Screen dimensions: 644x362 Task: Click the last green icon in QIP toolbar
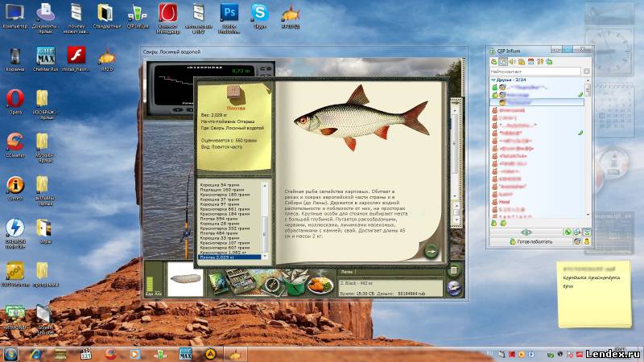point(549,62)
